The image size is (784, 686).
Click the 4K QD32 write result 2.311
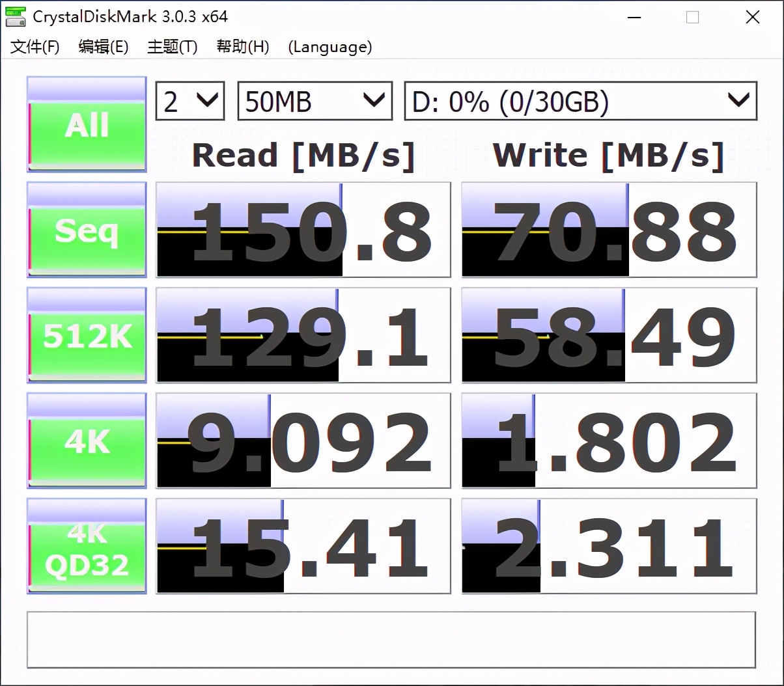pyautogui.click(x=609, y=546)
